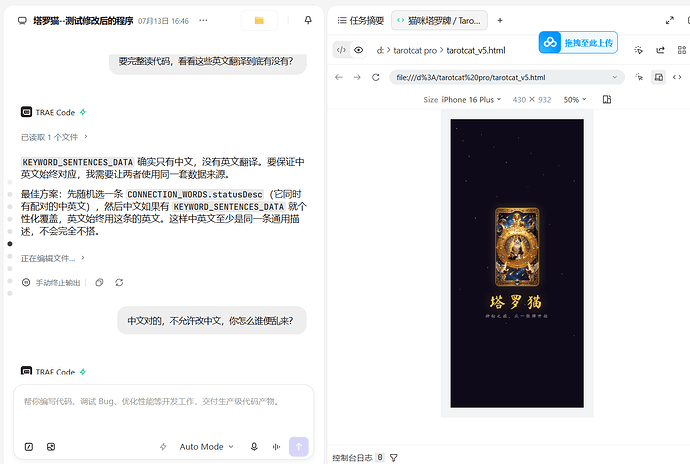Click the audio waveform icon
The height and width of the screenshot is (464, 690).
click(276, 447)
